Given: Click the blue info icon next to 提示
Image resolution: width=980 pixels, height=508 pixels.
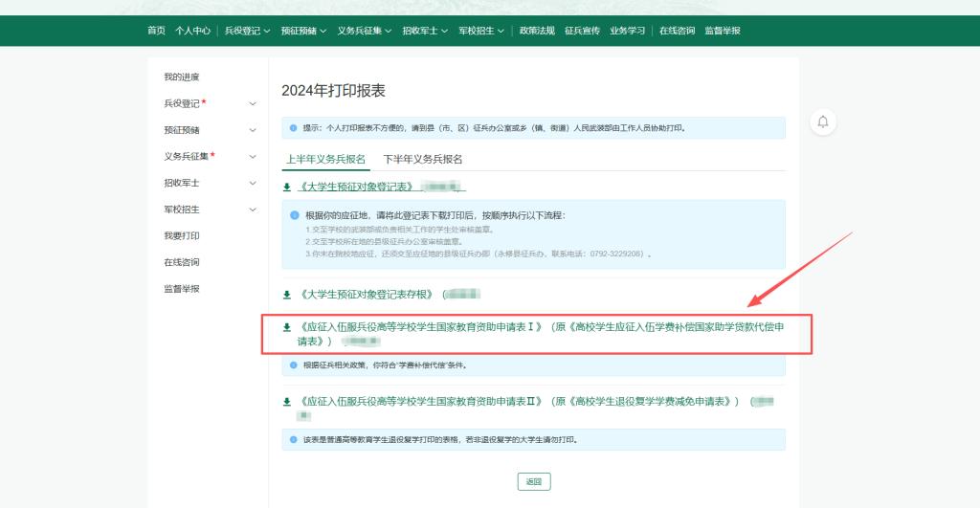Looking at the screenshot, I should point(294,127).
